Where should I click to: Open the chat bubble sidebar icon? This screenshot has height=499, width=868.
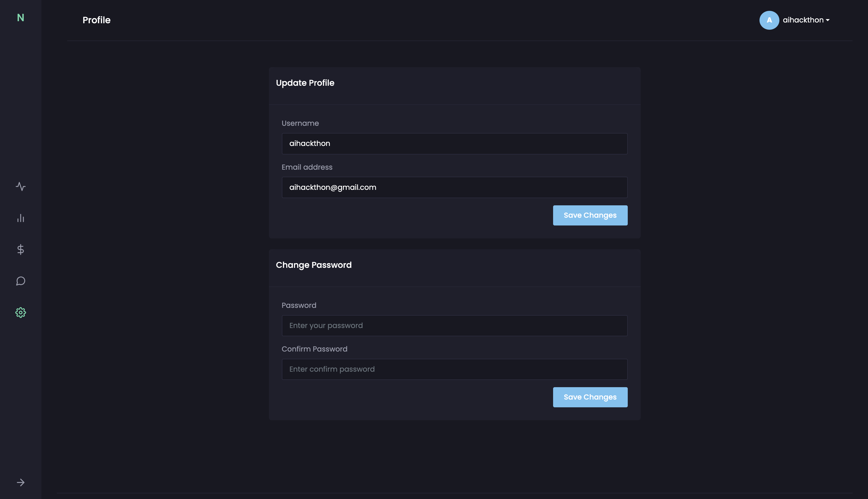[21, 281]
